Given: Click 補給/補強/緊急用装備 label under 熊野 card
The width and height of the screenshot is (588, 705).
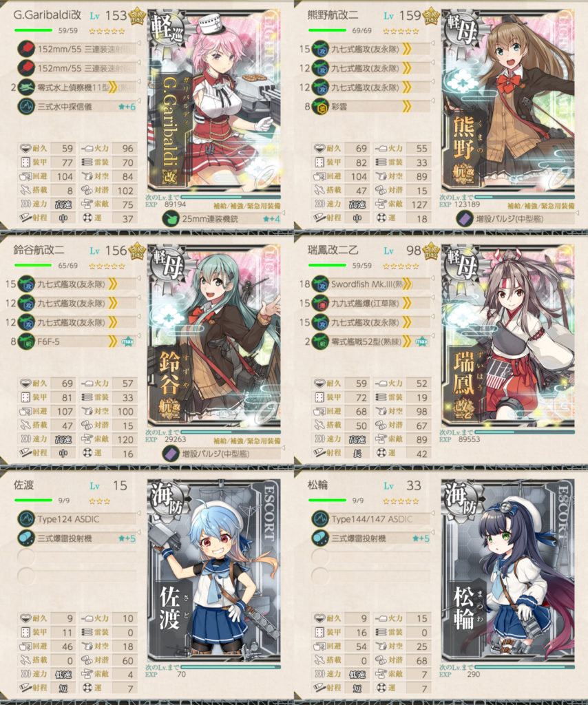Looking at the screenshot, I should (x=540, y=206).
